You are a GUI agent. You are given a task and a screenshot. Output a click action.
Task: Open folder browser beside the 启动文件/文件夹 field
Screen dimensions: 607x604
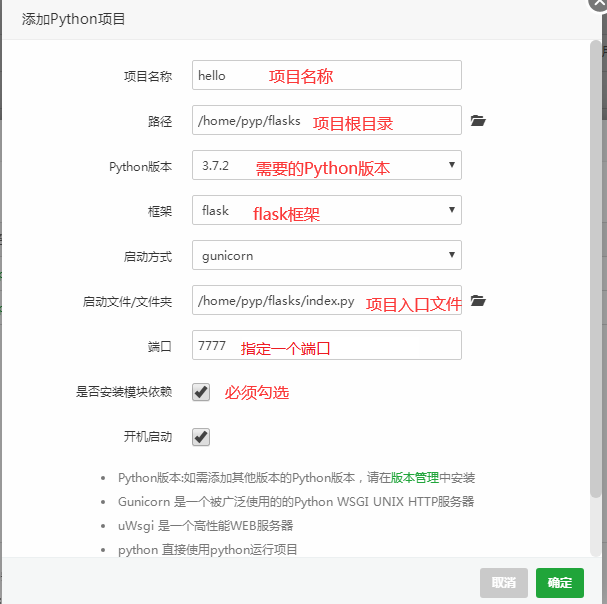click(x=478, y=300)
